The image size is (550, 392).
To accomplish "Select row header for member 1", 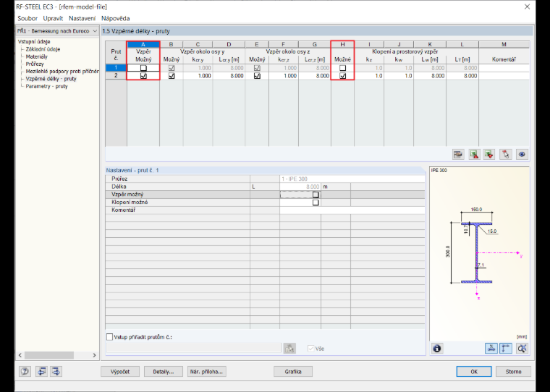I will pos(116,68).
